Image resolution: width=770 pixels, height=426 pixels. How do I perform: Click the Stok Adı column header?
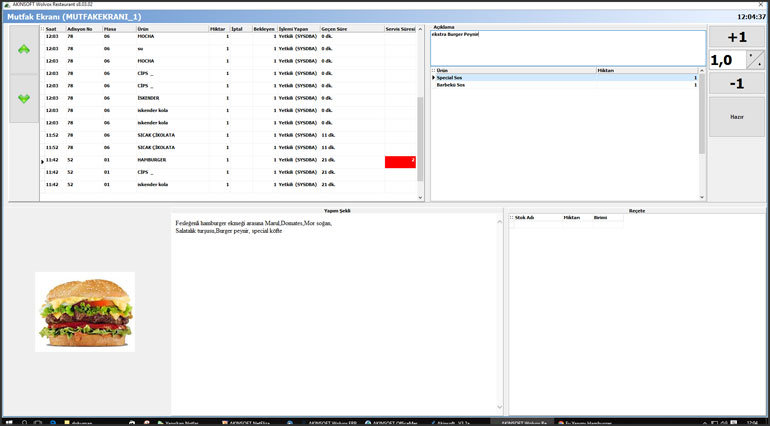click(x=538, y=218)
